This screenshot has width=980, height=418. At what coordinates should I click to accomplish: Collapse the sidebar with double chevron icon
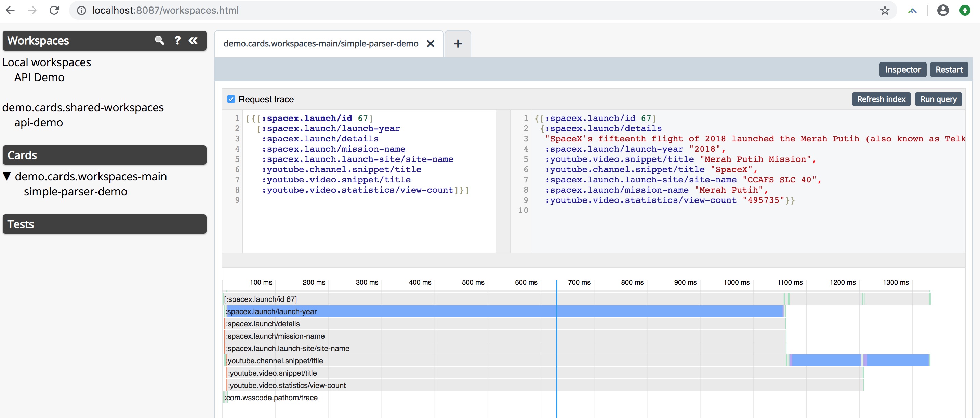point(193,40)
